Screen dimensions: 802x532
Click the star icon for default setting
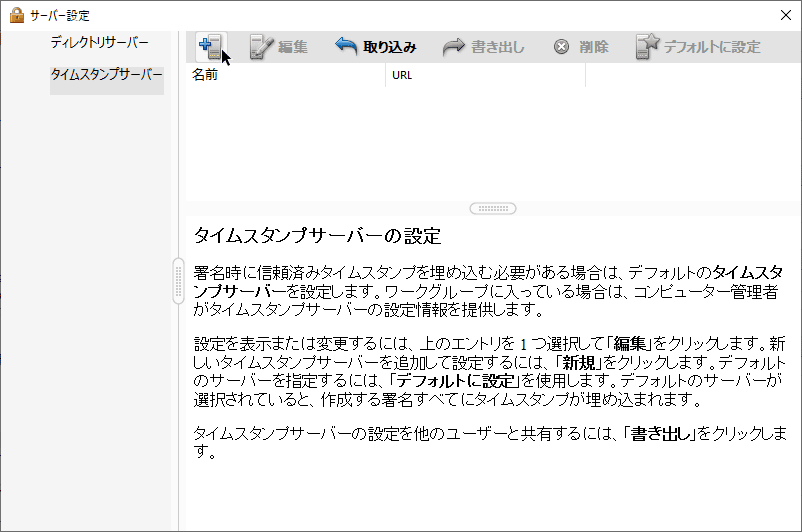[x=647, y=46]
